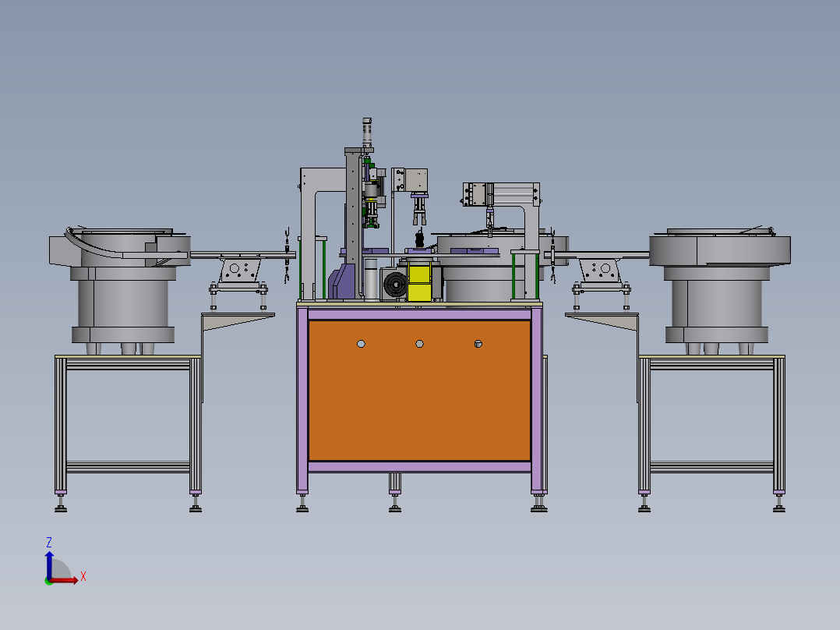Click the yellow block on the machine table
Viewport: 840px width, 630px height.
(419, 282)
